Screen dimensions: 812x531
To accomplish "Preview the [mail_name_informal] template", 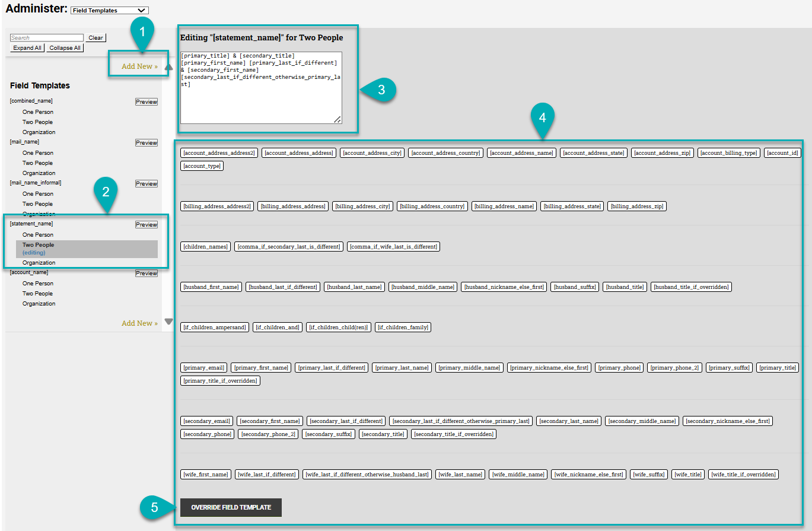I will pos(146,183).
